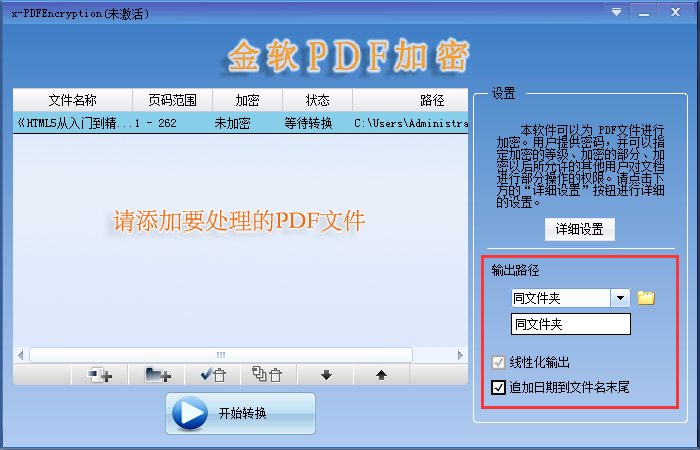Screen dimensions: 700x450
Task: Click the 加密 column header
Action: [x=247, y=100]
